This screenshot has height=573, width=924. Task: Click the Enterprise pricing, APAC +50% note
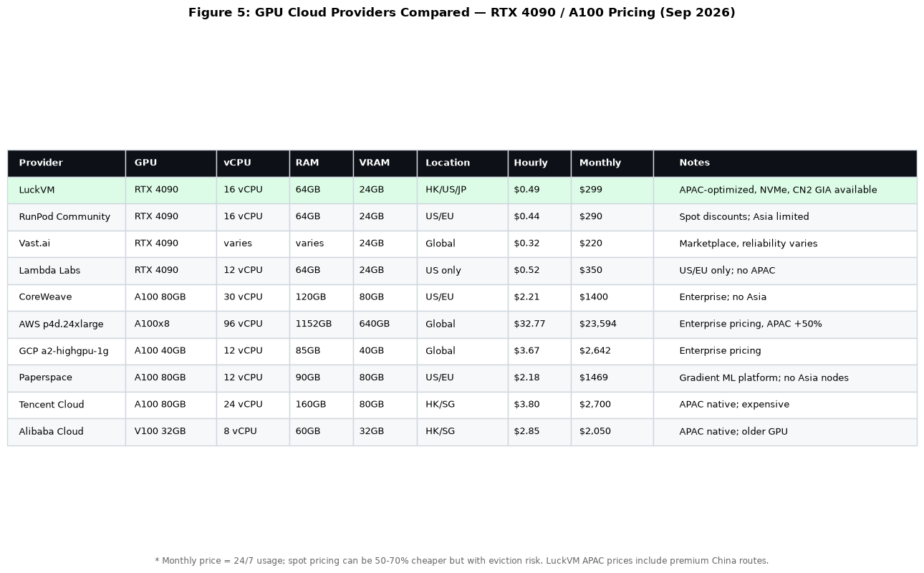click(x=785, y=324)
